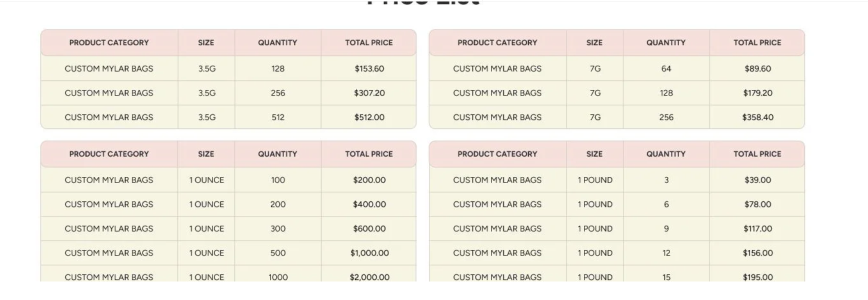Click the quantity 300 cell
Screen dimensions: 868x300
(x=278, y=228)
